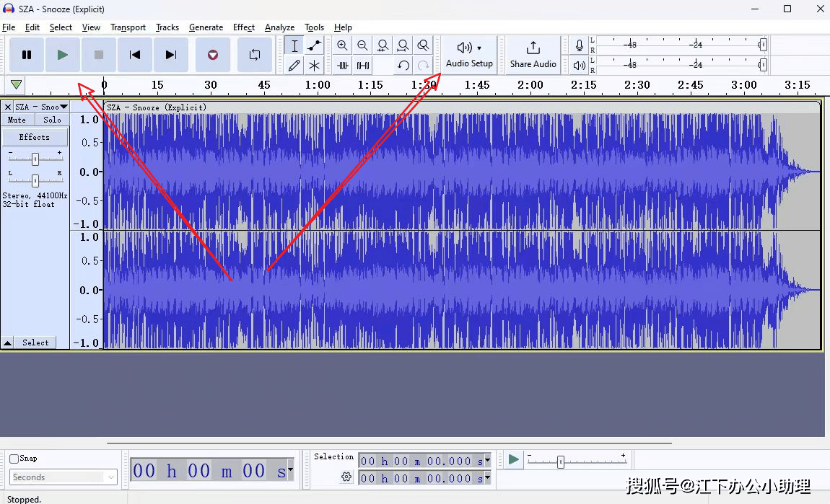This screenshot has height=504, width=830.
Task: Open the Transport menu
Action: 128,27
